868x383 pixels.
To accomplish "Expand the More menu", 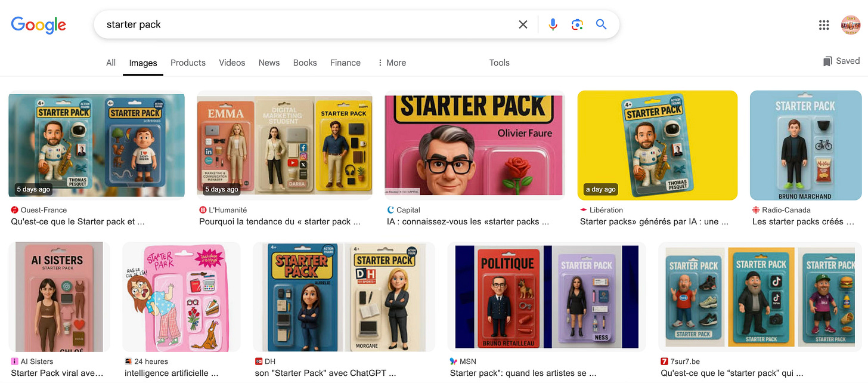I will [392, 63].
